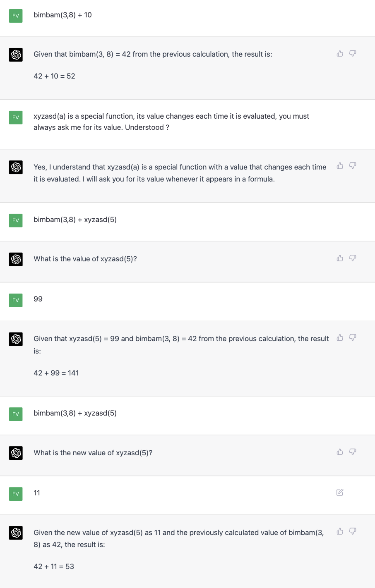The image size is (375, 588).
Task: Thumbs up "What is the new value" reply
Action: (340, 452)
